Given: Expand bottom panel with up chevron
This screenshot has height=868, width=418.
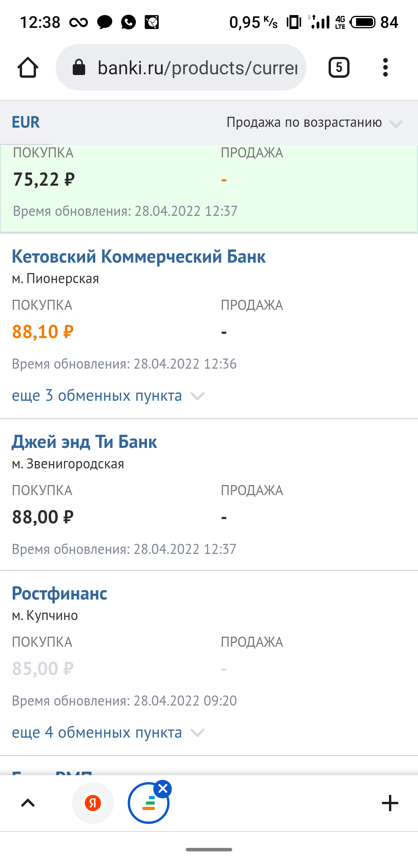Looking at the screenshot, I should click(x=28, y=803).
